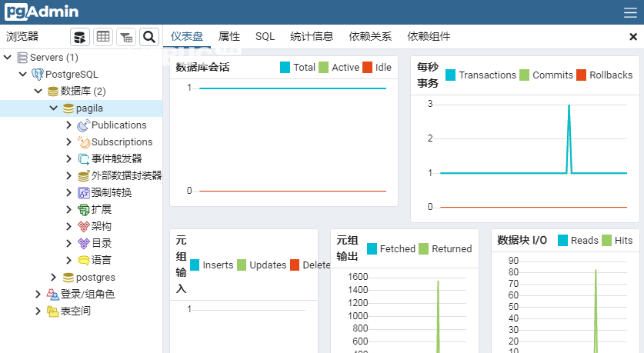Select the pagila tree label

coord(89,108)
